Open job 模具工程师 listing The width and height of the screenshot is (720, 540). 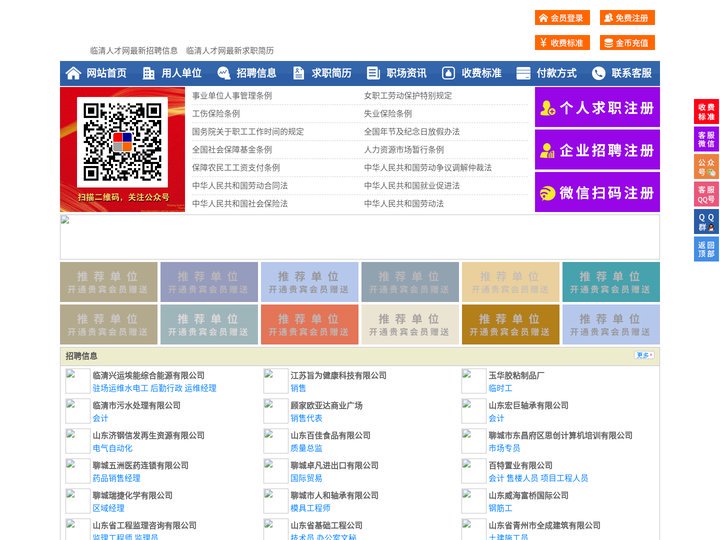pos(310,508)
